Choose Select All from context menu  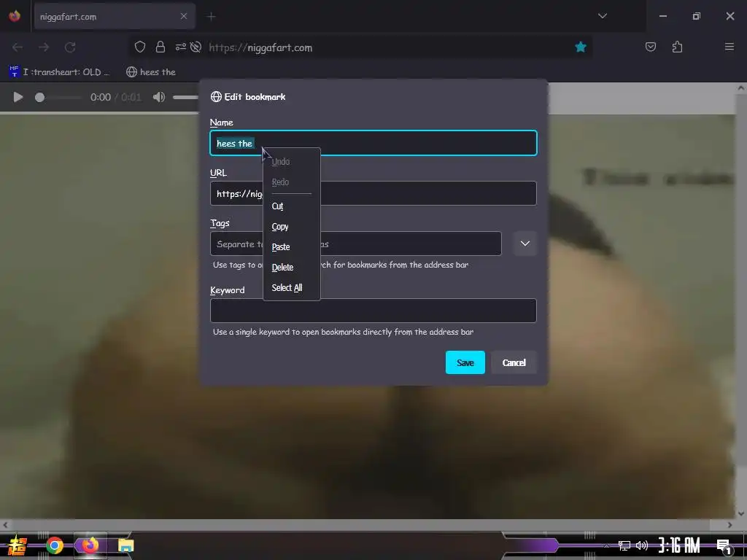coord(292,288)
